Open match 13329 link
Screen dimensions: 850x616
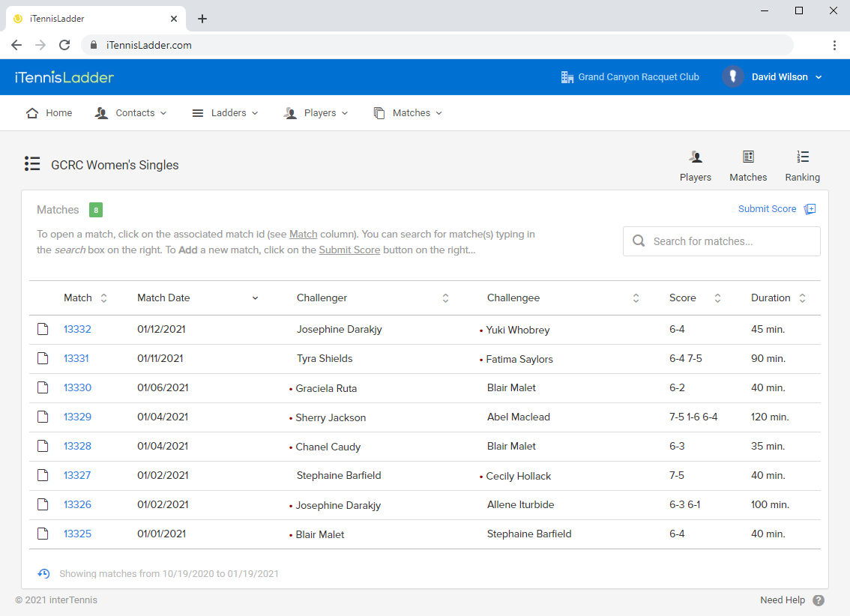(77, 417)
